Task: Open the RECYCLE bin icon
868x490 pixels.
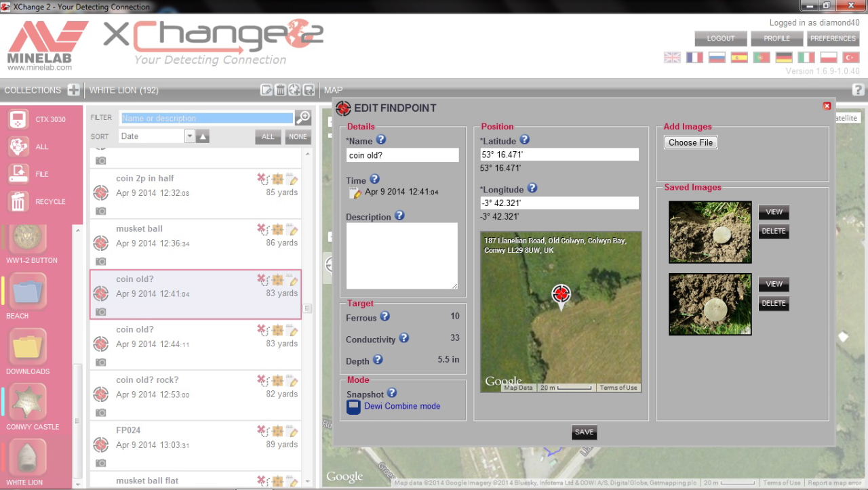Action: click(x=18, y=201)
